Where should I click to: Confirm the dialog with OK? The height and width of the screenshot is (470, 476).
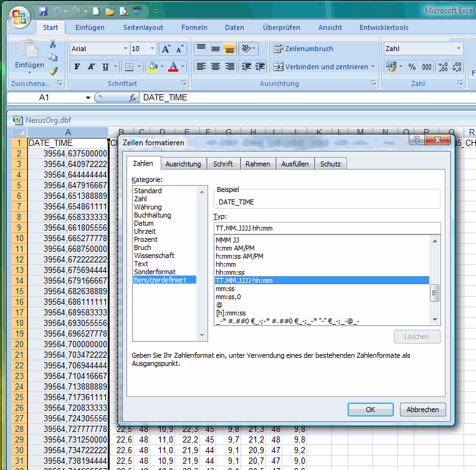point(370,410)
